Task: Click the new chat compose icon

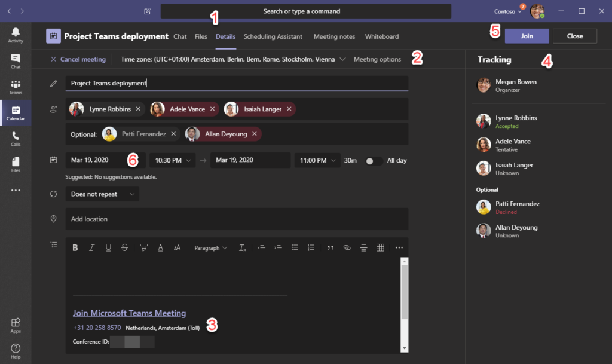Action: [148, 11]
